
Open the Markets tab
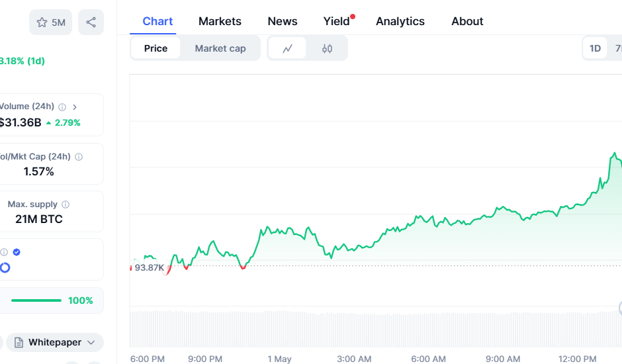tap(220, 21)
